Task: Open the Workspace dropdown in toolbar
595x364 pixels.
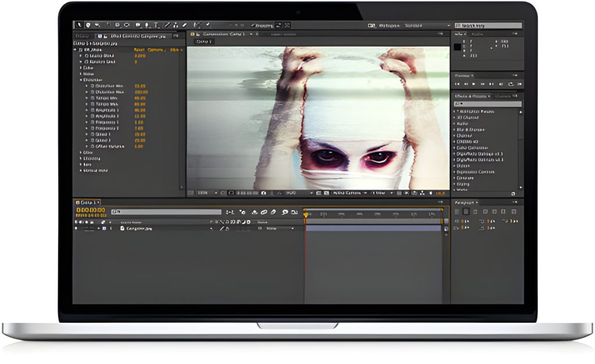Action: (427, 26)
